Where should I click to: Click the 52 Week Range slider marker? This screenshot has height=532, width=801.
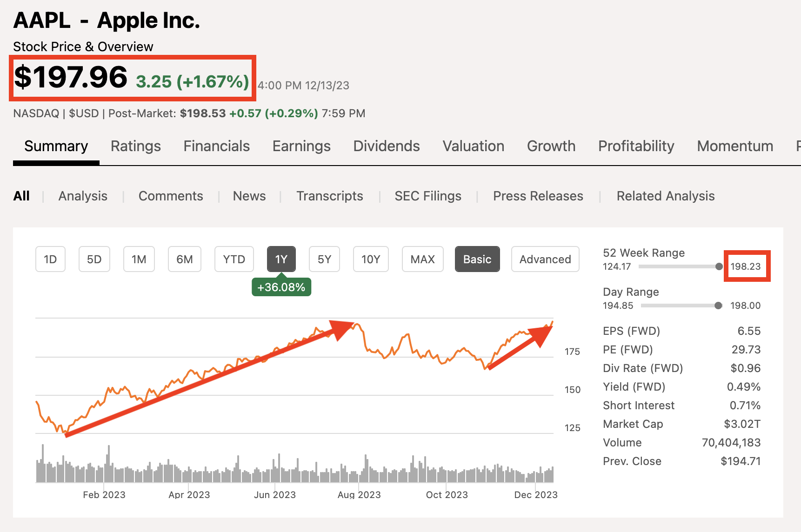(719, 266)
